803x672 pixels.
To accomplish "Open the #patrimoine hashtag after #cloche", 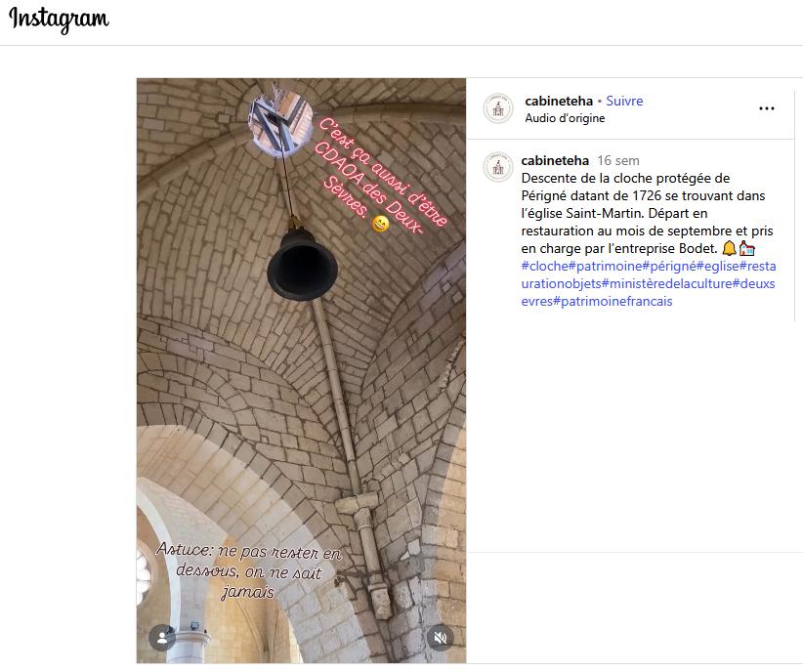I will [x=605, y=266].
